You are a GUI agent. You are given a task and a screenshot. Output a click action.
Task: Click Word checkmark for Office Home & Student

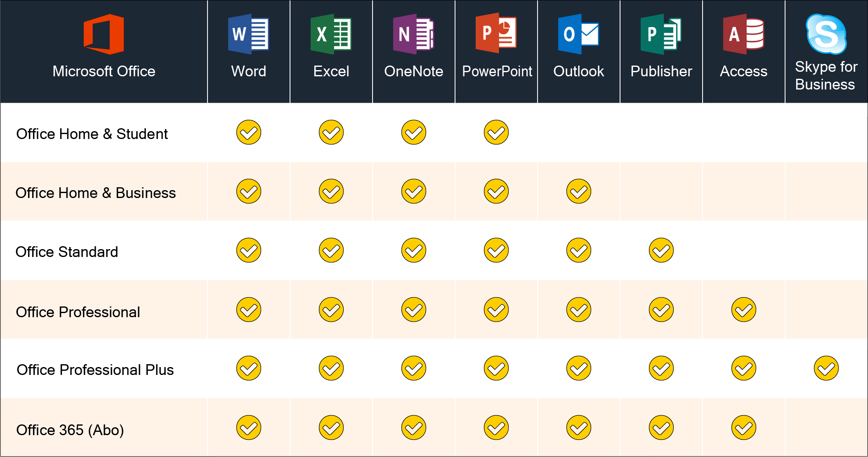[x=249, y=132]
